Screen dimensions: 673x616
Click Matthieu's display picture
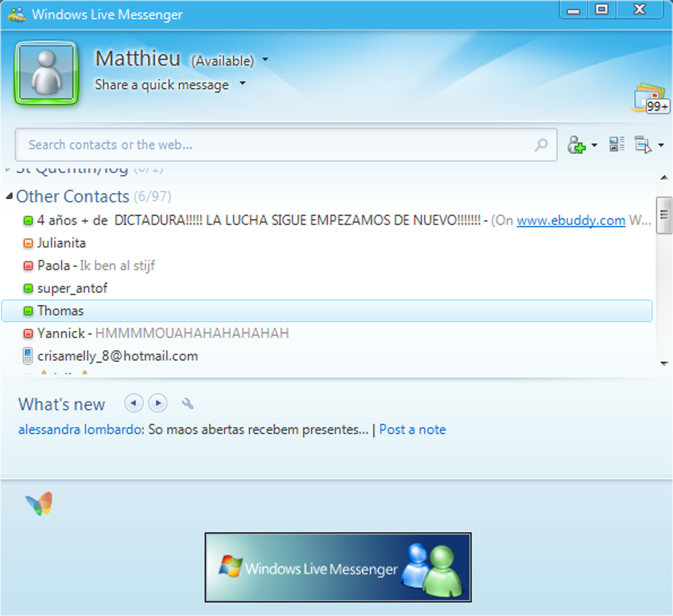(46, 73)
